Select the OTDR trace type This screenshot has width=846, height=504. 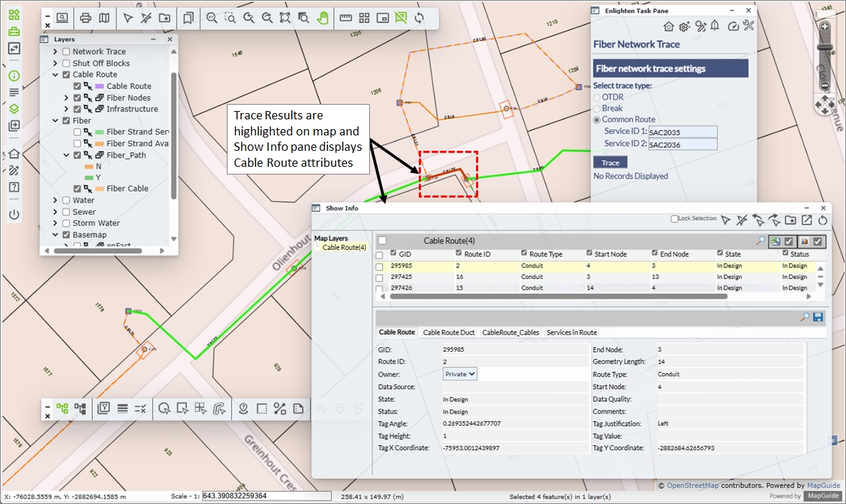pyautogui.click(x=597, y=97)
